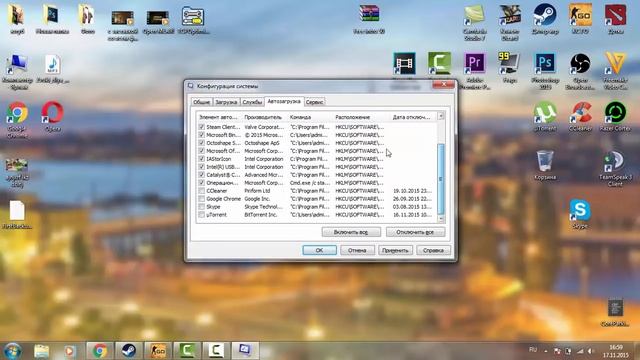The height and width of the screenshot is (360, 640).
Task: Switch to the Загрузка tab
Action: pyautogui.click(x=226, y=102)
